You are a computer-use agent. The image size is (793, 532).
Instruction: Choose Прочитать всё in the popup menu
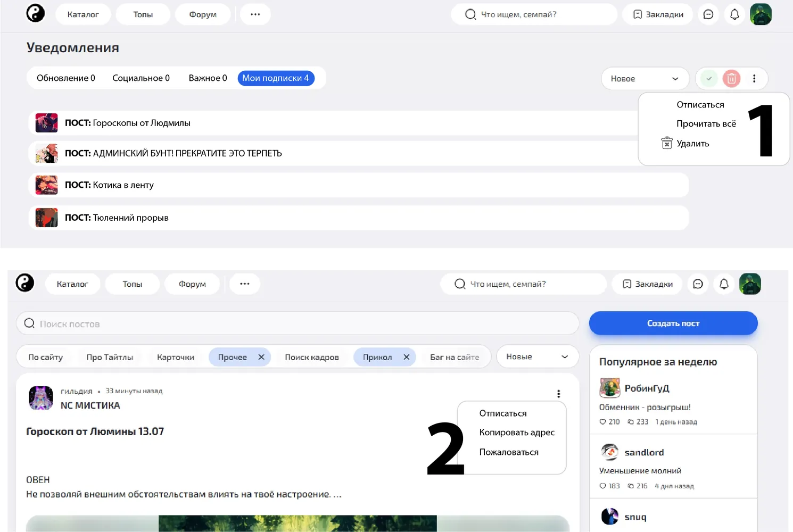click(x=706, y=124)
